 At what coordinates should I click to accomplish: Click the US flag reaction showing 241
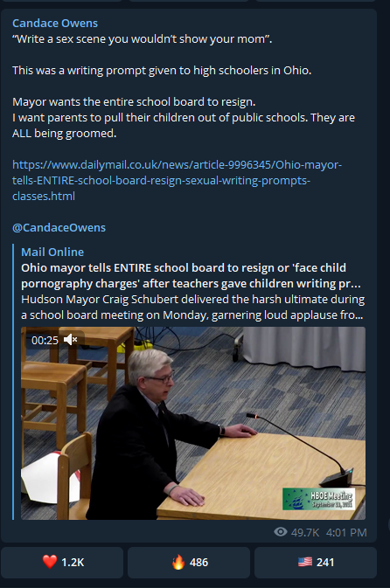[x=316, y=562]
